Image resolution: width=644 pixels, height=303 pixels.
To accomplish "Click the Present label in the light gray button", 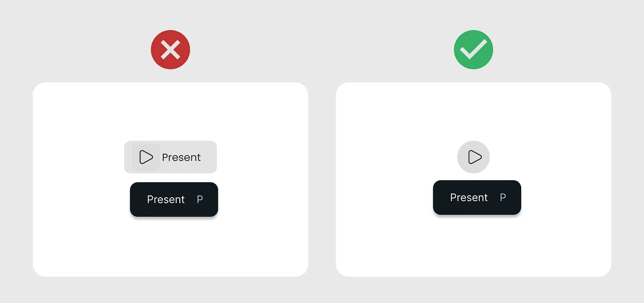I will point(181,157).
